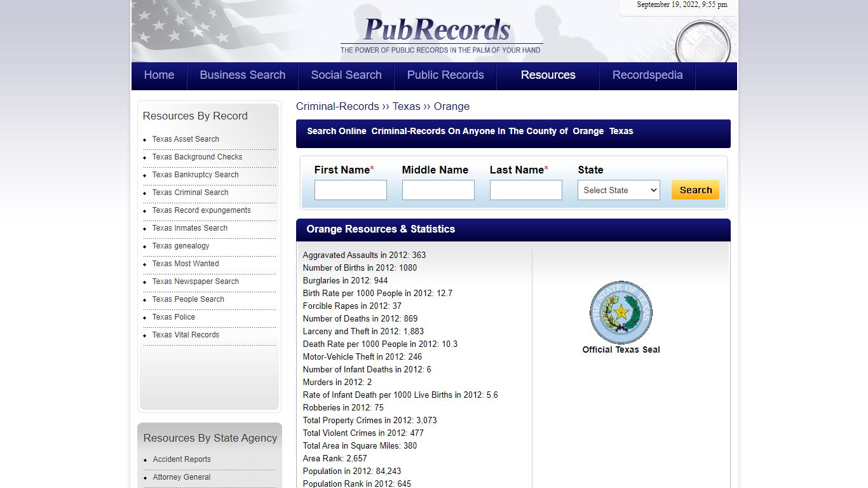Open Texas Asset Search link

coord(186,139)
